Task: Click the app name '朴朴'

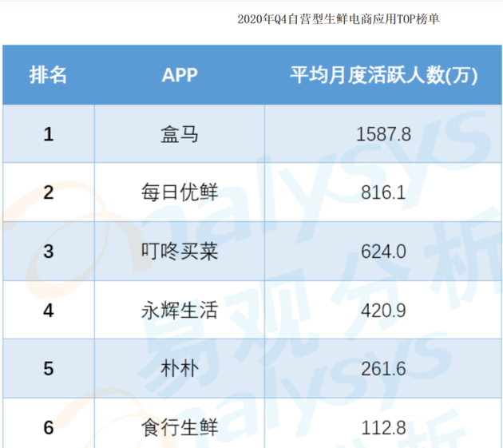Action: pyautogui.click(x=180, y=368)
